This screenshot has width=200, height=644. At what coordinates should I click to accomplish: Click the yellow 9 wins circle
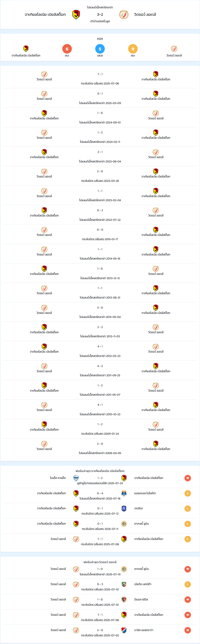click(133, 49)
